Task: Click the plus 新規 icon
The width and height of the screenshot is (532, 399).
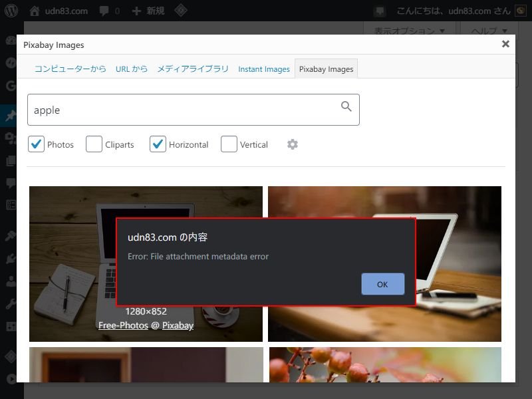Action: tap(136, 11)
